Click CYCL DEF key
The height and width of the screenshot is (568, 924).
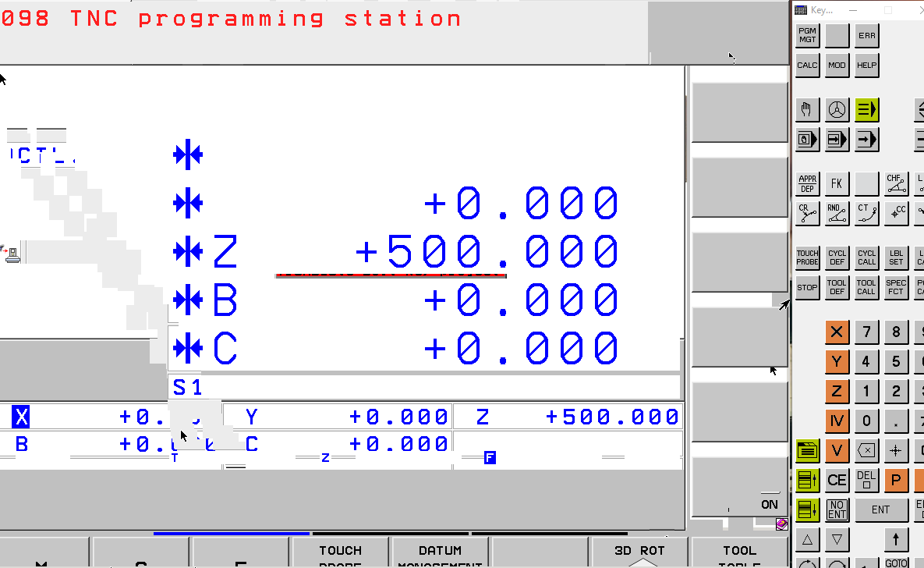(x=837, y=257)
